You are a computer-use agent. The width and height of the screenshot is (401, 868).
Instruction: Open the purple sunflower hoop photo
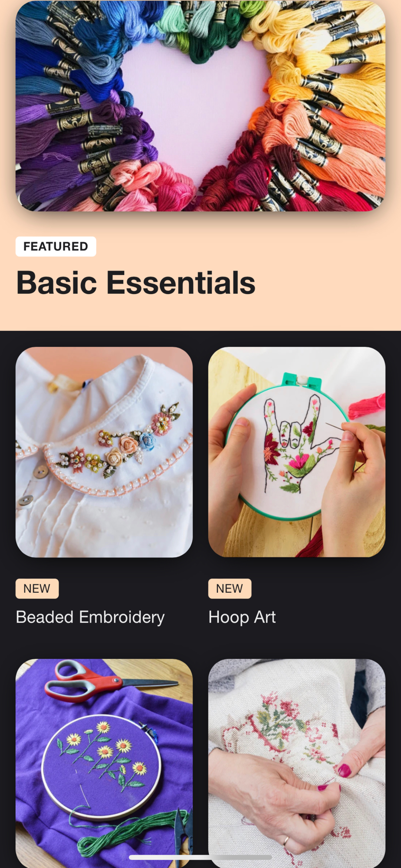104,763
